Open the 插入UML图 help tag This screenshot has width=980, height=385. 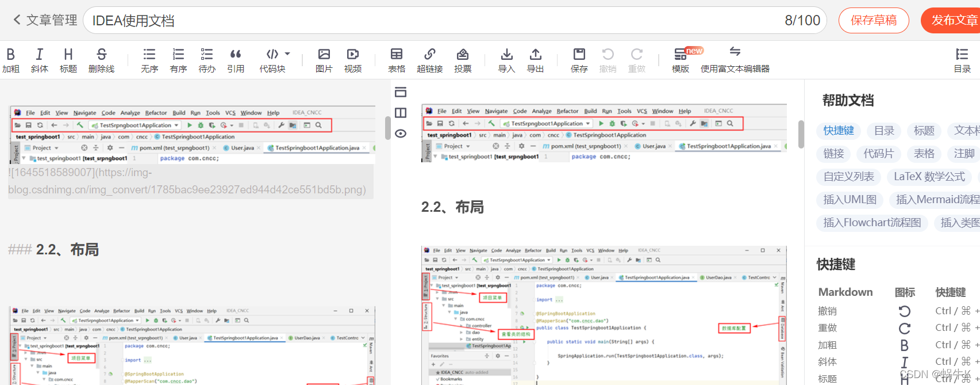[850, 200]
